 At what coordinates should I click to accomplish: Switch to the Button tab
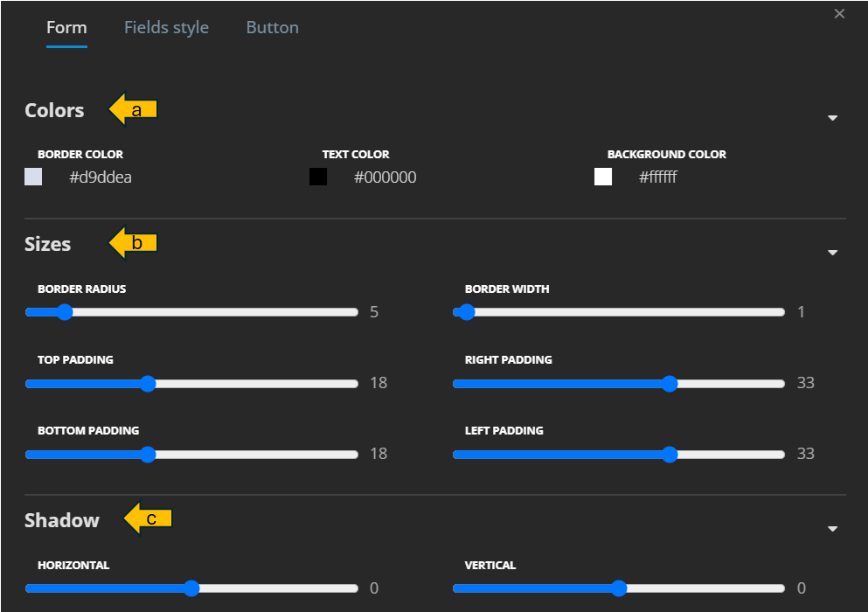click(x=272, y=27)
